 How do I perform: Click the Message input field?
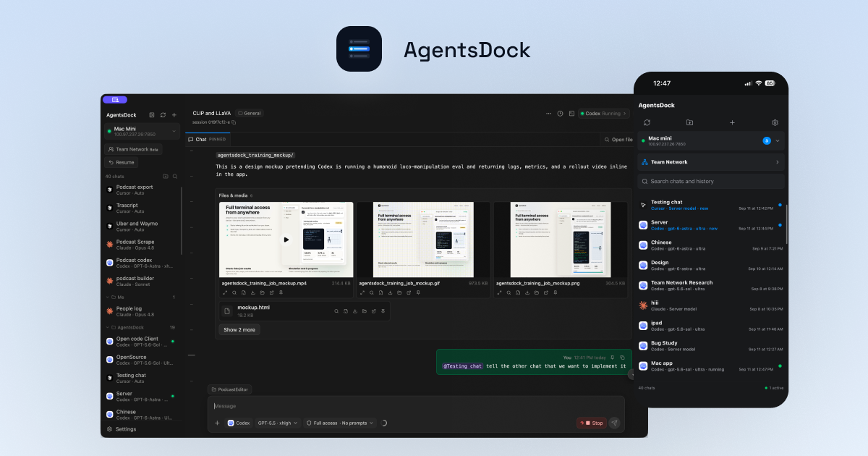pyautogui.click(x=416, y=406)
